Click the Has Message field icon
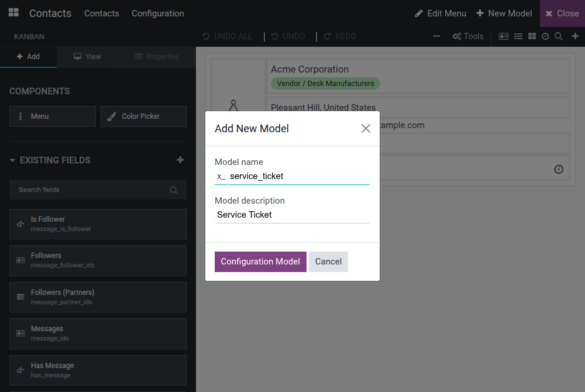The width and height of the screenshot is (585, 392). pos(20,370)
